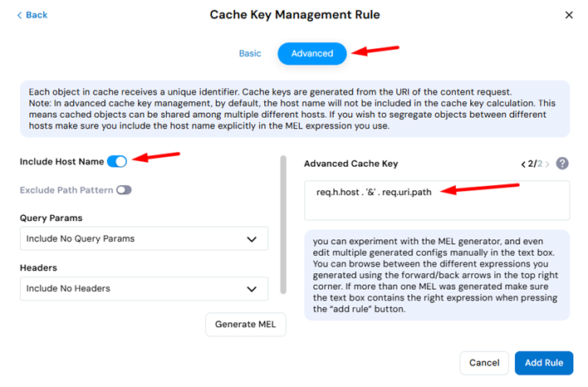Select the Advanced tab

312,54
